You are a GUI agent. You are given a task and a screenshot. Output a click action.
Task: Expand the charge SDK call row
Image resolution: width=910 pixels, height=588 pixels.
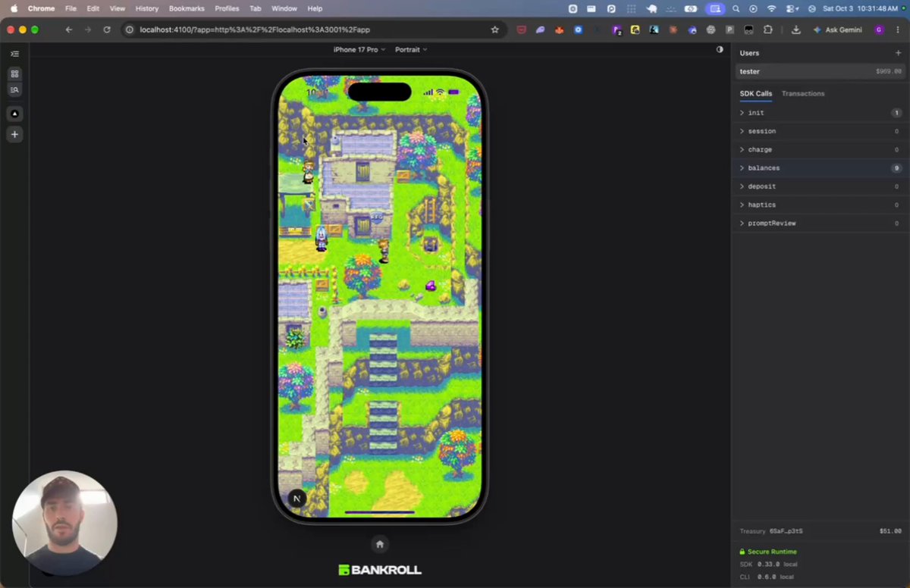[821, 150]
